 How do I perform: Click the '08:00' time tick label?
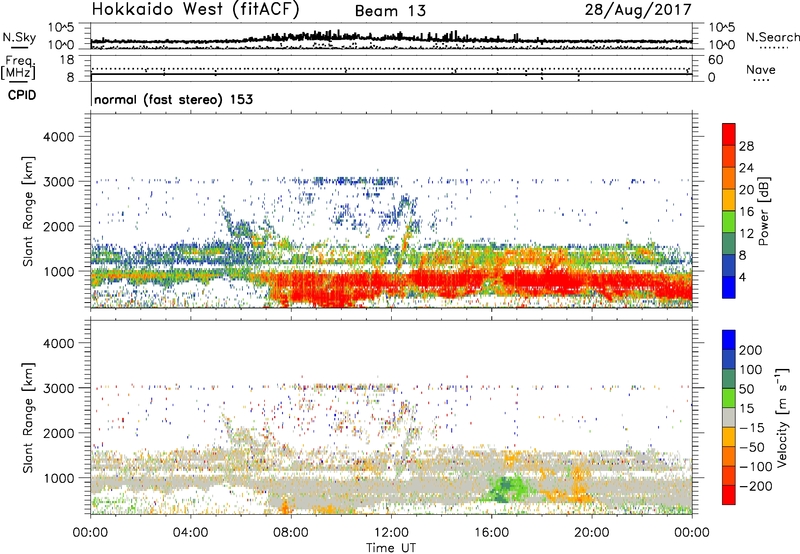[290, 532]
